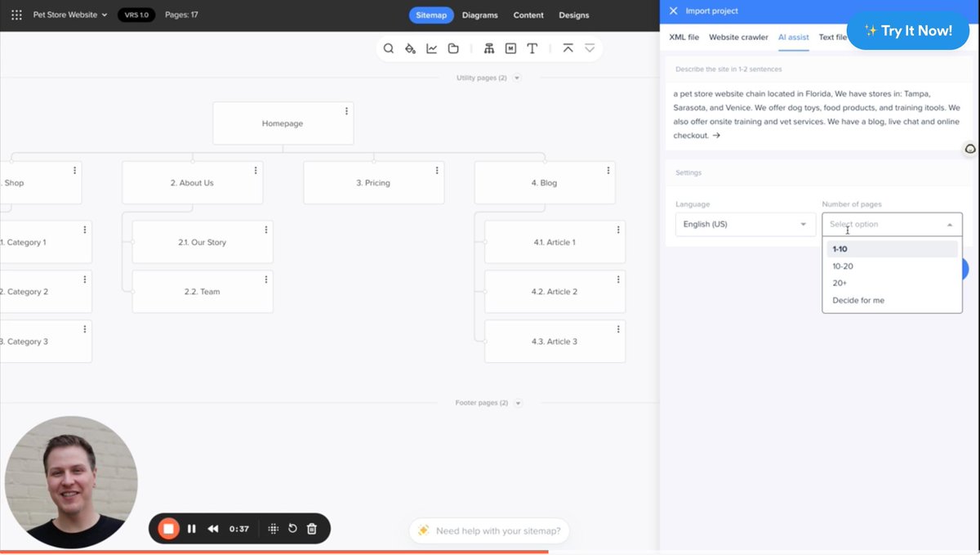The width and height of the screenshot is (980, 555).
Task: Select the paint bucket fill tool
Action: coord(411,49)
